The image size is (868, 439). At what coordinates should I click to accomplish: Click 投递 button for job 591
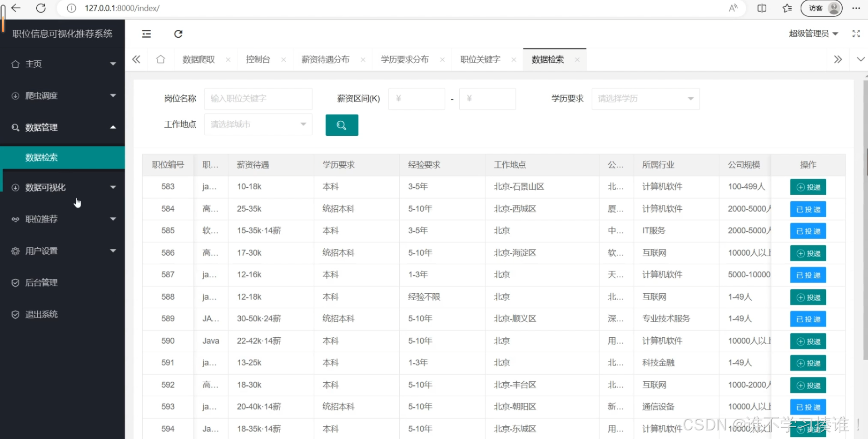click(808, 363)
